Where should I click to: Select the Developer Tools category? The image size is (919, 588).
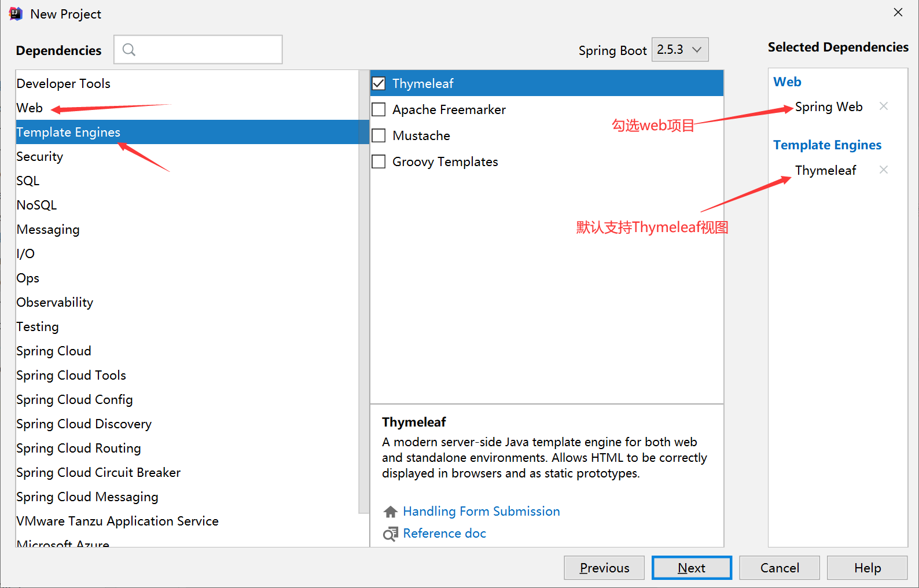(x=188, y=83)
